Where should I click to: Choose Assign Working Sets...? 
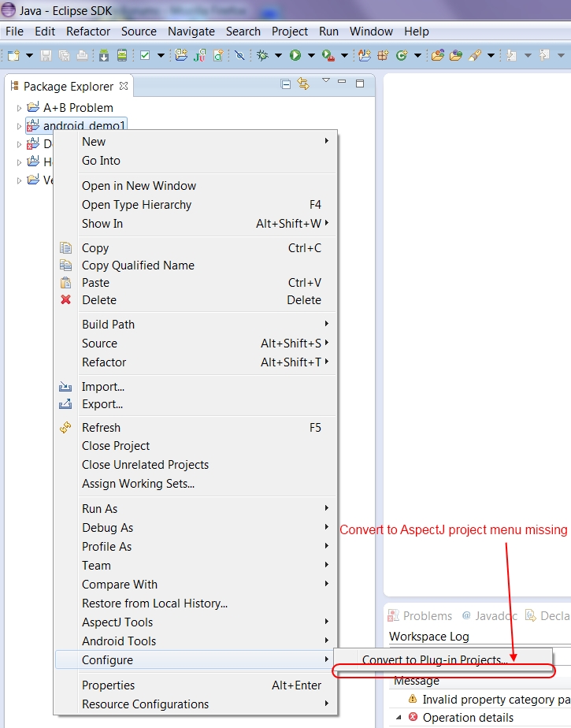195,484
